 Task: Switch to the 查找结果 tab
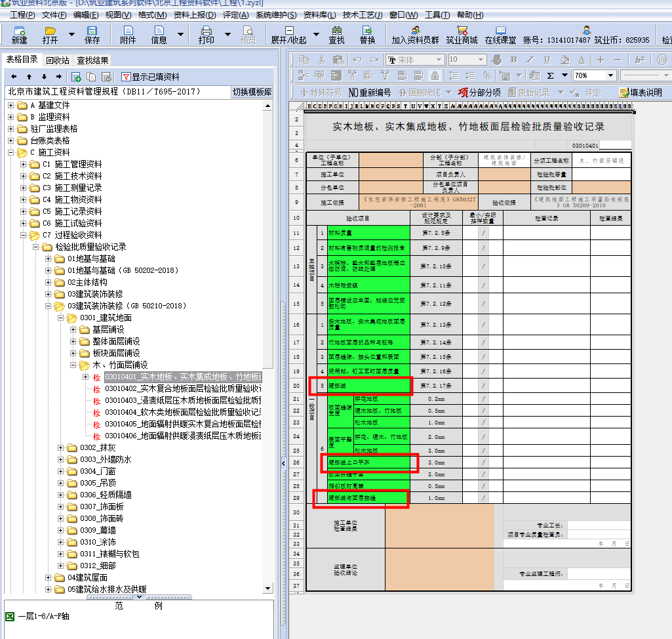[92, 60]
